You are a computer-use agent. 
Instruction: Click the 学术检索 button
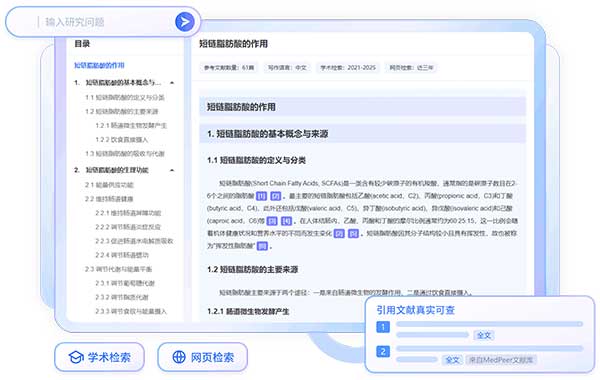pyautogui.click(x=99, y=357)
